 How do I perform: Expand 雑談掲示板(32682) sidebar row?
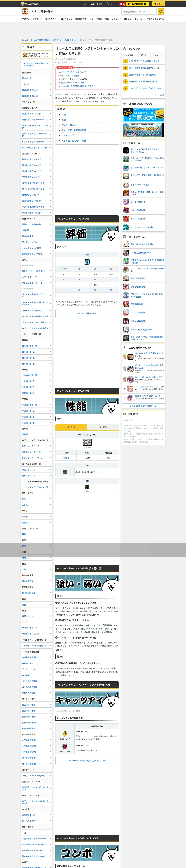(37, 90)
